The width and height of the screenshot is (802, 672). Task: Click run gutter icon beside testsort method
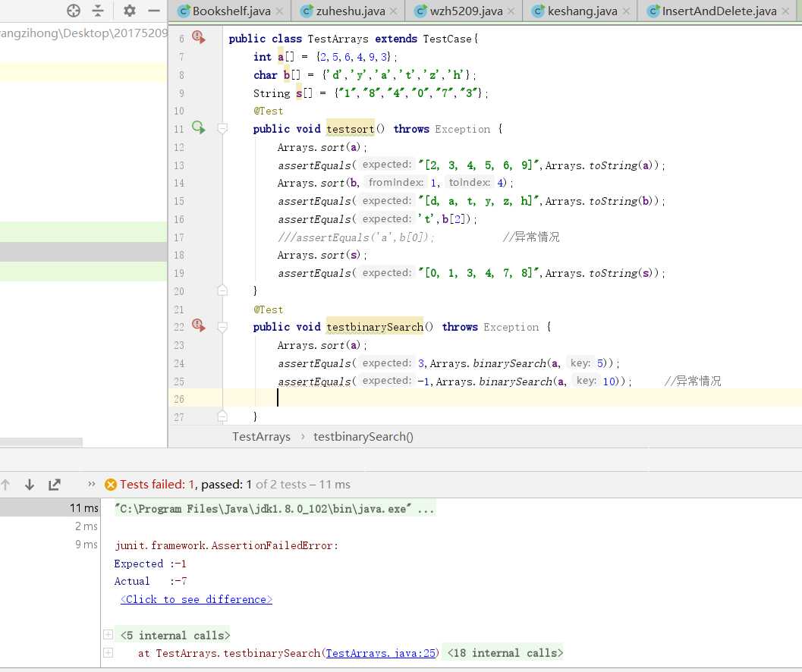198,128
